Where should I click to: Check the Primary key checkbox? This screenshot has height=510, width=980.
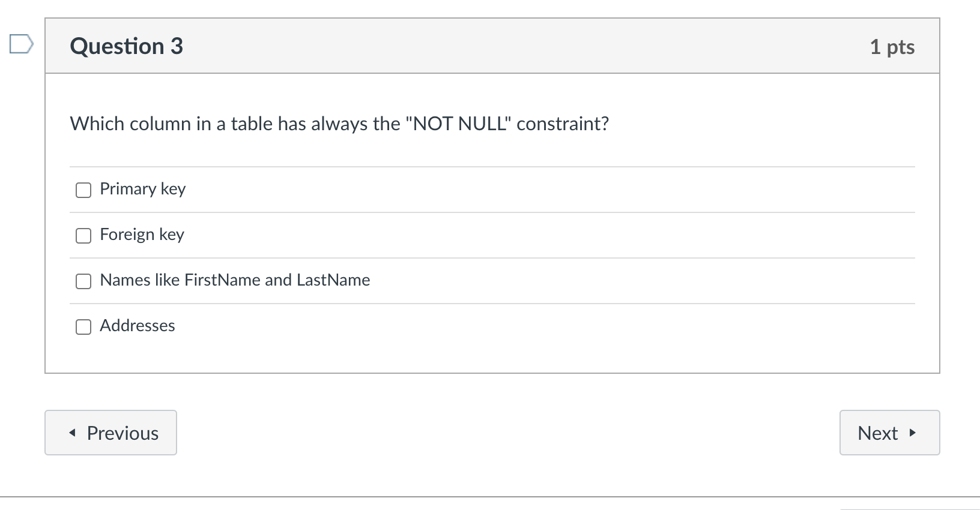coord(83,190)
